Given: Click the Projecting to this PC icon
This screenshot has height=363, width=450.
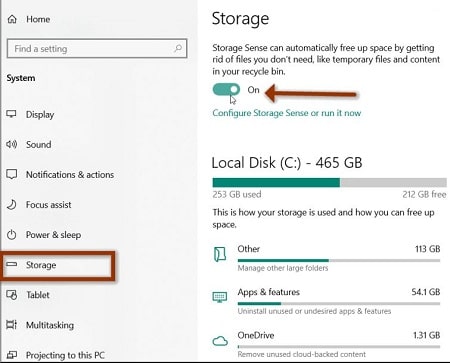Looking at the screenshot, I should coord(12,355).
